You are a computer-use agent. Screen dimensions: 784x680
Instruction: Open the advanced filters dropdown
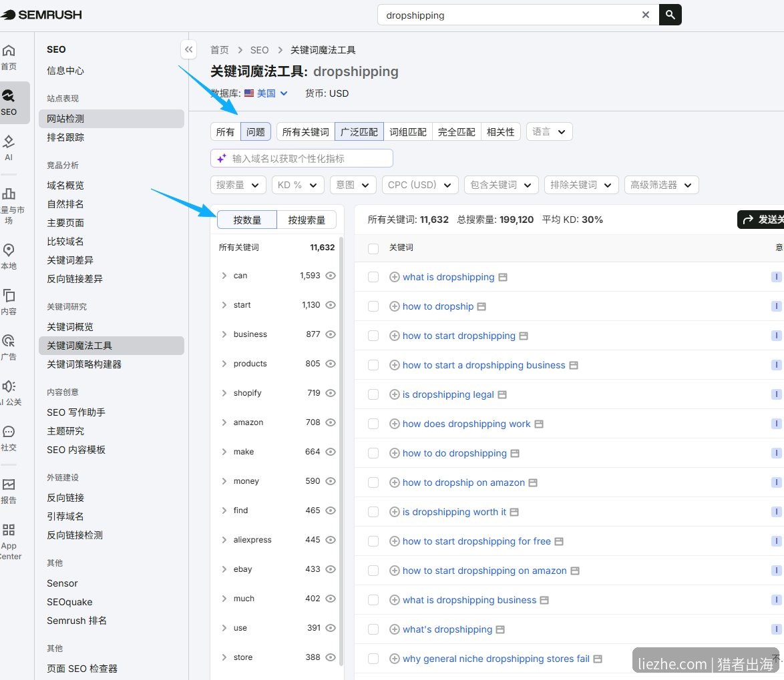tap(661, 185)
